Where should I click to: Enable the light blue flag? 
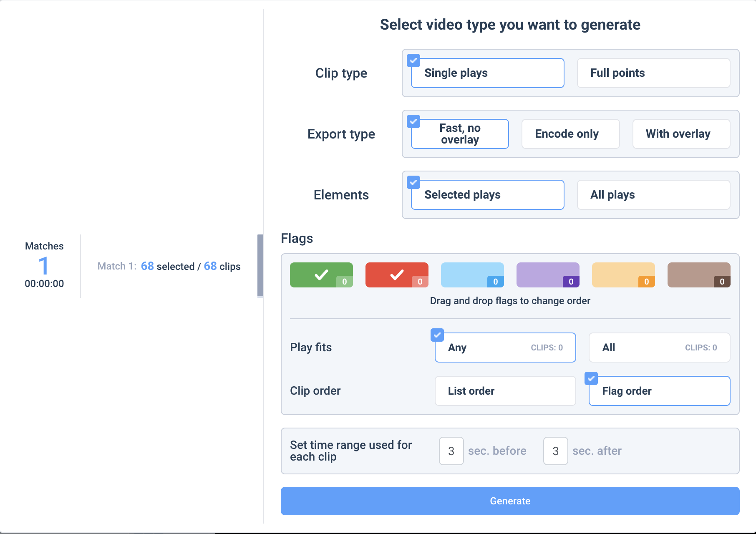tap(472, 275)
